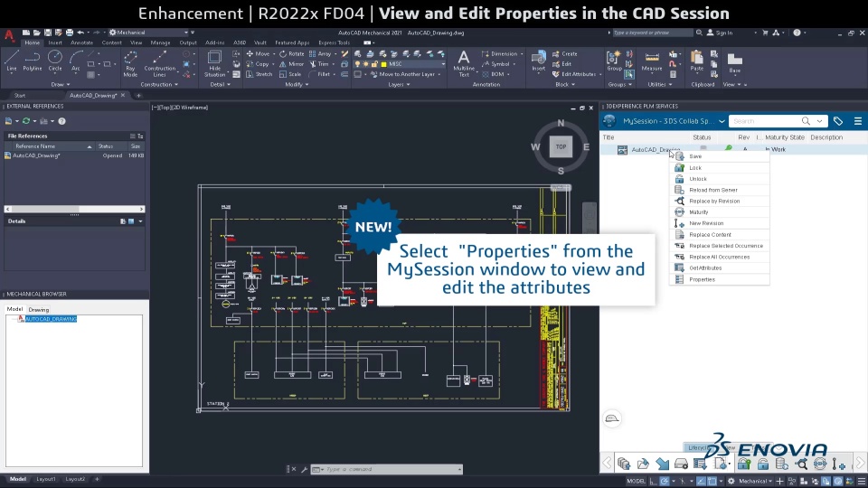Screen dimensions: 868x488
Task: Click the Stretch tool
Action: [x=259, y=73]
